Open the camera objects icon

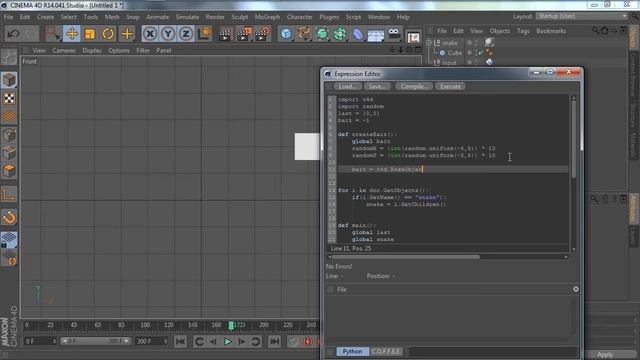pos(394,33)
